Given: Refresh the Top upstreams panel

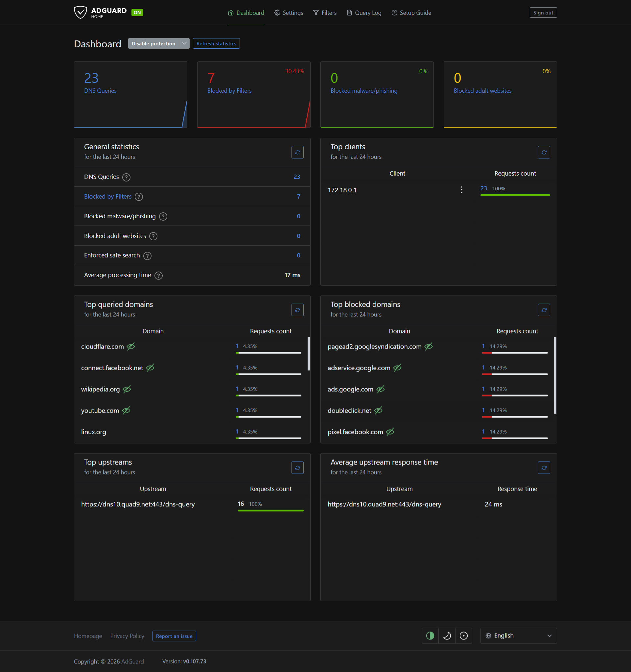Looking at the screenshot, I should coord(297,468).
